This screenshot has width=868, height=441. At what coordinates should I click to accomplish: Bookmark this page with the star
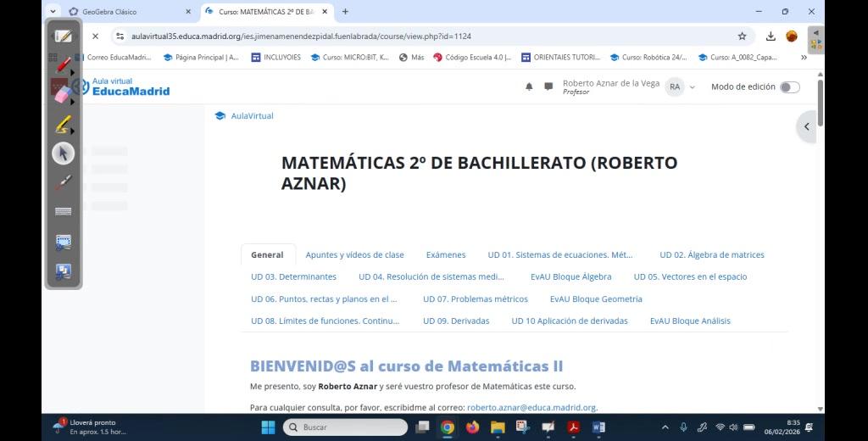tap(743, 36)
